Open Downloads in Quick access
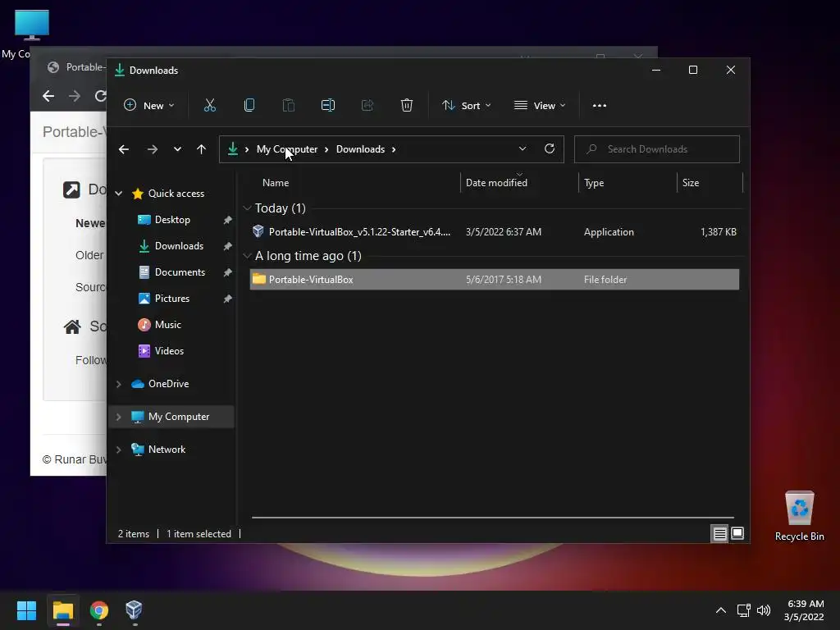Screen dimensions: 840x630 (179, 246)
